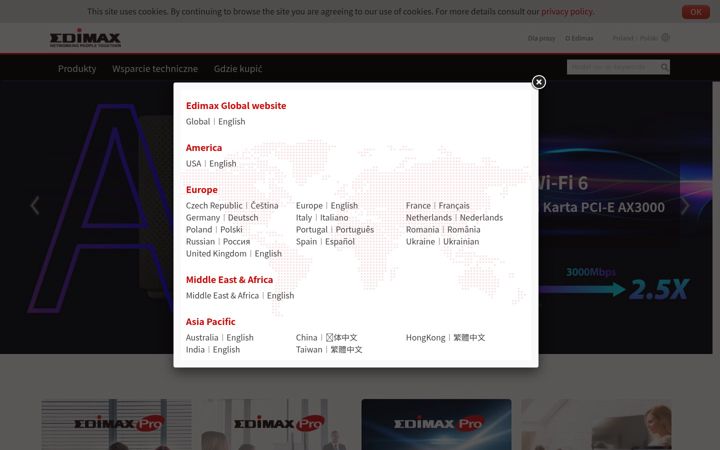Select Spain Español

[325, 242]
